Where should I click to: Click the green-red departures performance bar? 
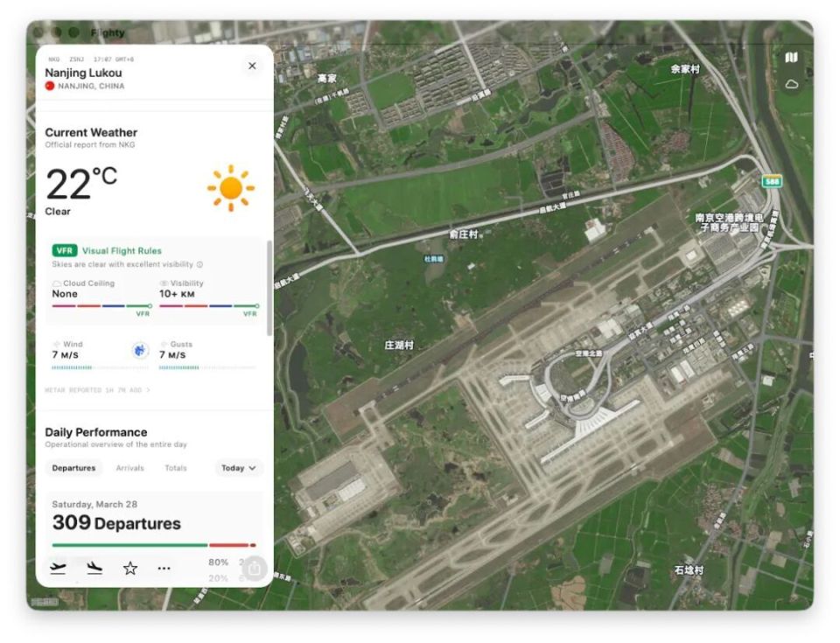154,545
